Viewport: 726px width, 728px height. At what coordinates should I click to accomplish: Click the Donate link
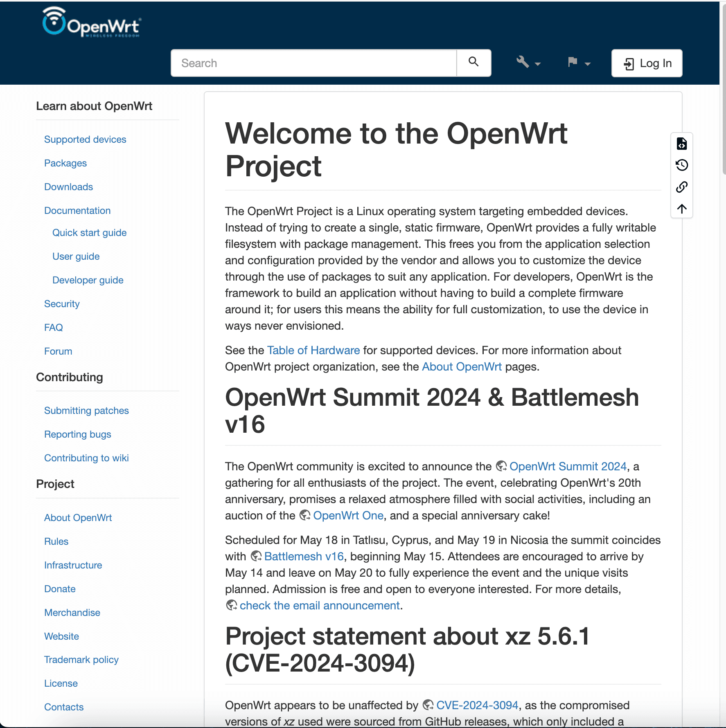click(60, 589)
